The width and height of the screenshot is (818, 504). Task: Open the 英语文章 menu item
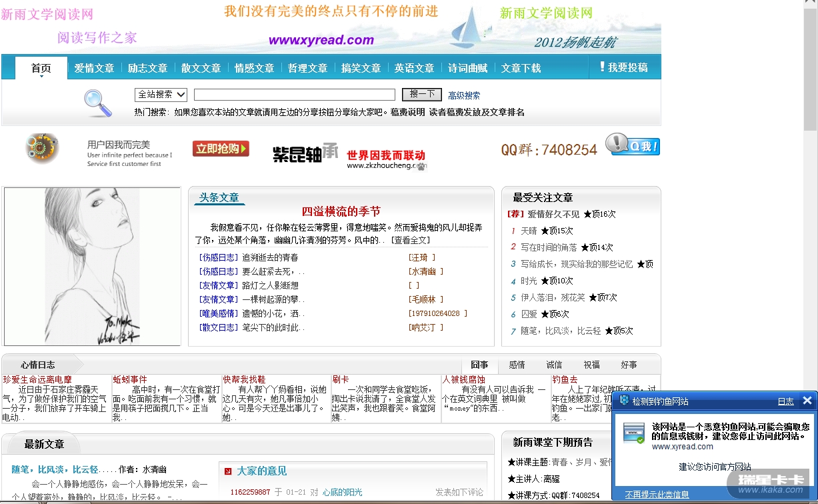[x=414, y=68]
